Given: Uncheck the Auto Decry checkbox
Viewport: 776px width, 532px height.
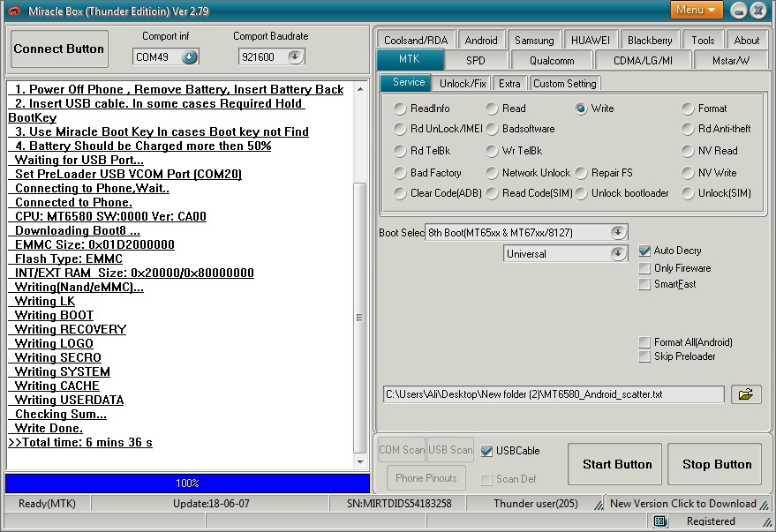Looking at the screenshot, I should (x=644, y=251).
